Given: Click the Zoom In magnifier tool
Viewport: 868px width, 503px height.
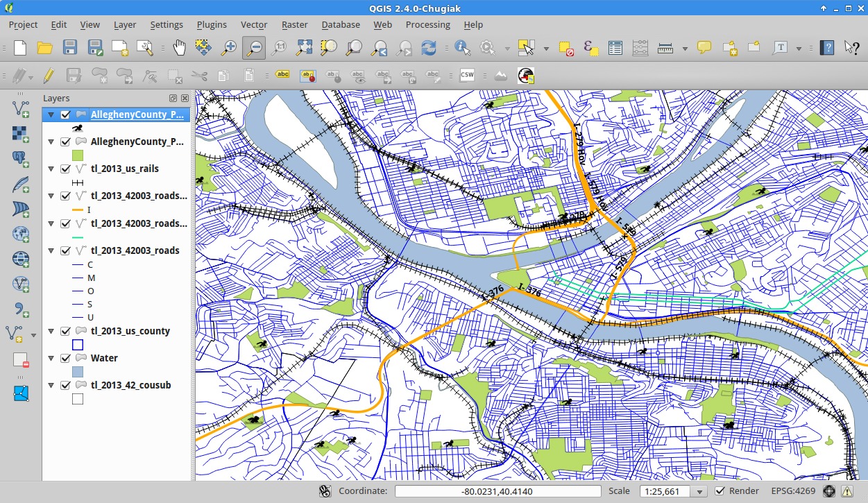Looking at the screenshot, I should click(228, 48).
